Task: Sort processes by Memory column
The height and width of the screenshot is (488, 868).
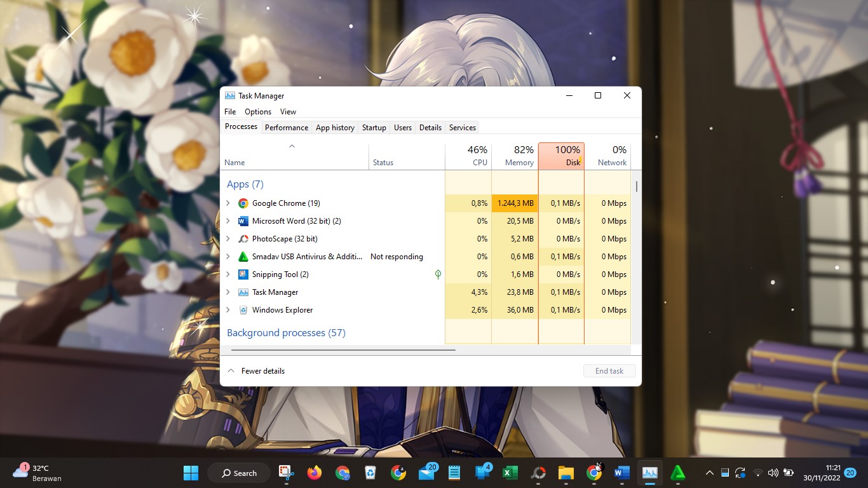Action: (x=515, y=156)
